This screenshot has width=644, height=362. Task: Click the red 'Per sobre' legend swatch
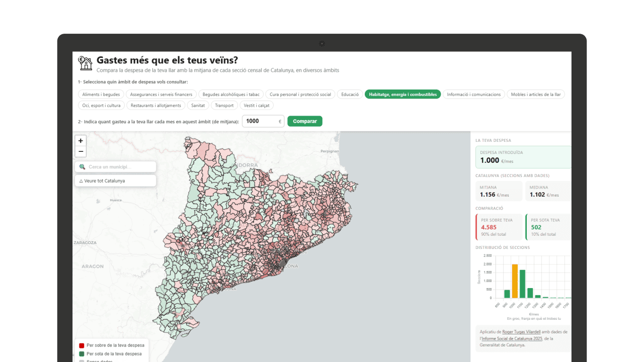coord(82,345)
